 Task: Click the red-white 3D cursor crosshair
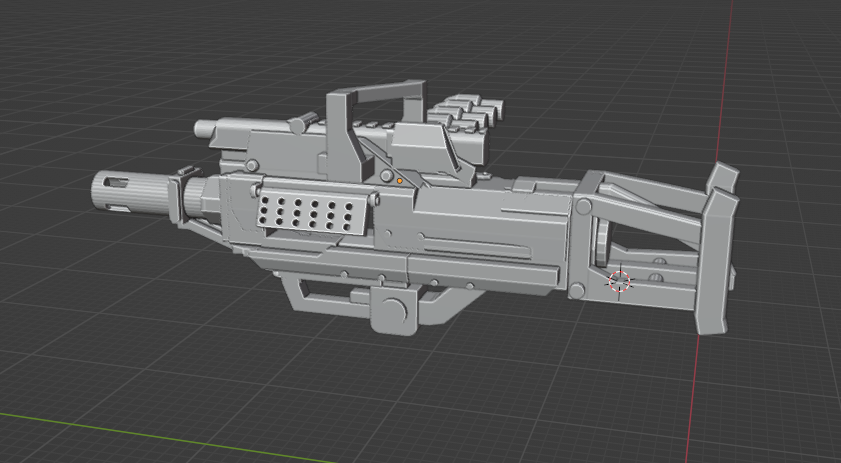tap(619, 281)
